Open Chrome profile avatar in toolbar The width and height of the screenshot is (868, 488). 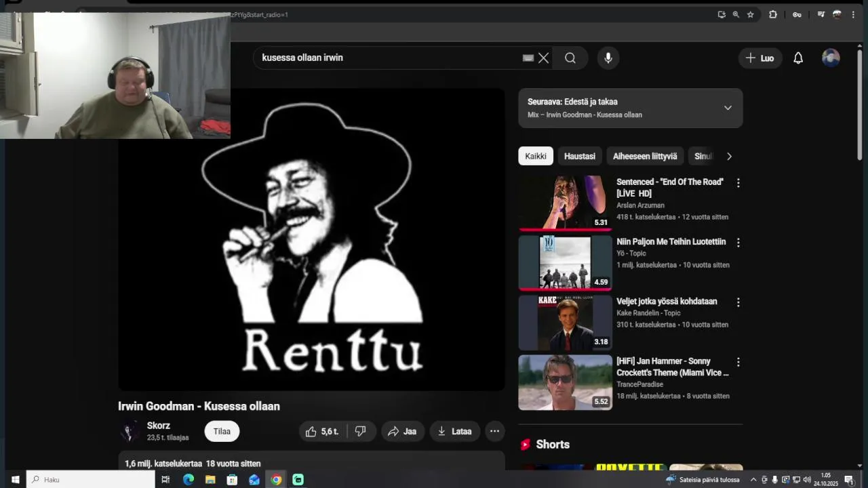[837, 14]
